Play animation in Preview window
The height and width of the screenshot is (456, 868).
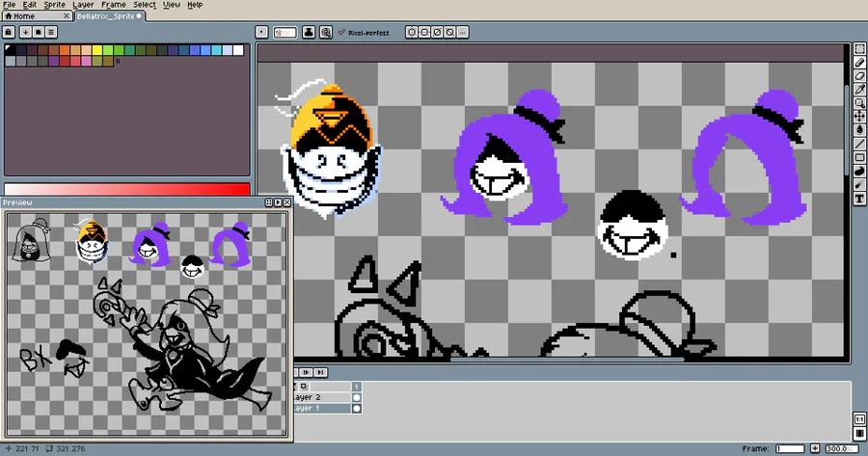pyautogui.click(x=278, y=203)
